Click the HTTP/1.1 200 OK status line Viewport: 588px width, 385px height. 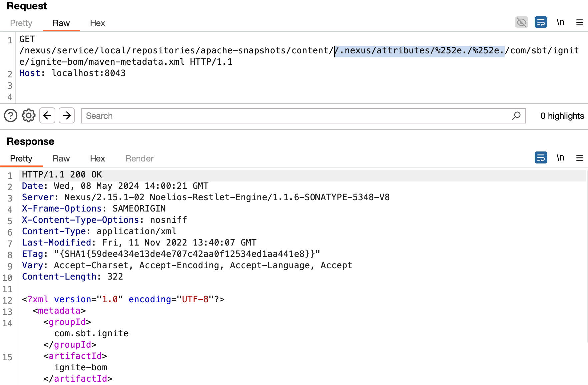pos(62,174)
